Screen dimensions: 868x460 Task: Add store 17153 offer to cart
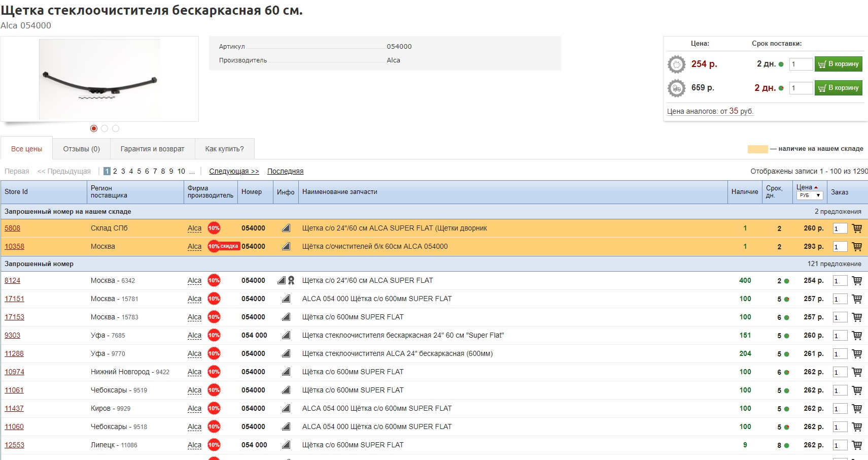(857, 317)
